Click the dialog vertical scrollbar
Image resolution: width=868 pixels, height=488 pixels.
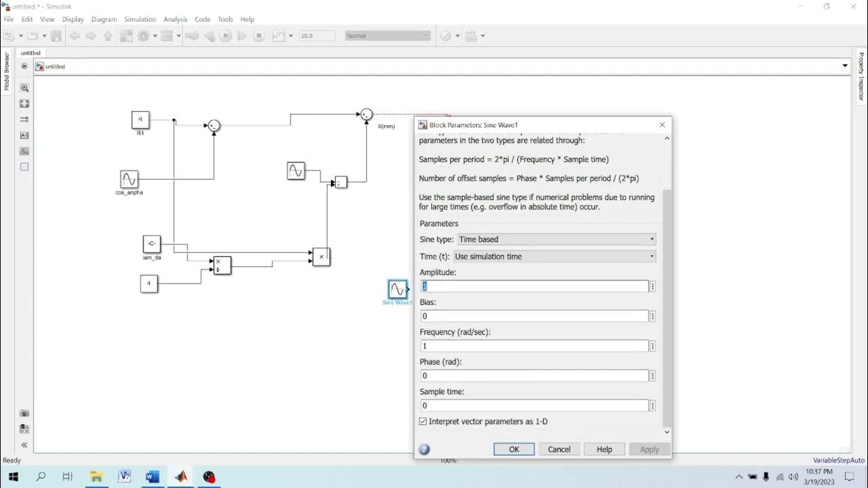667,308
